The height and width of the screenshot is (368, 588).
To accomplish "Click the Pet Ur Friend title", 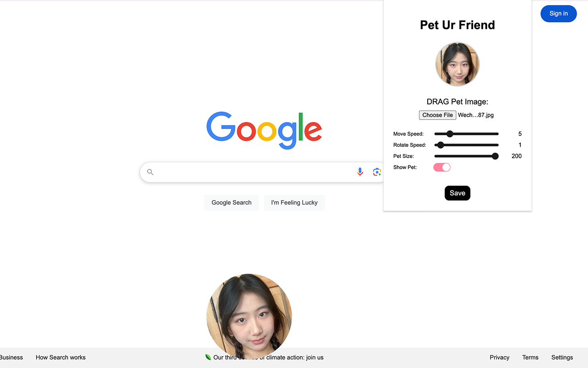I will (x=458, y=25).
